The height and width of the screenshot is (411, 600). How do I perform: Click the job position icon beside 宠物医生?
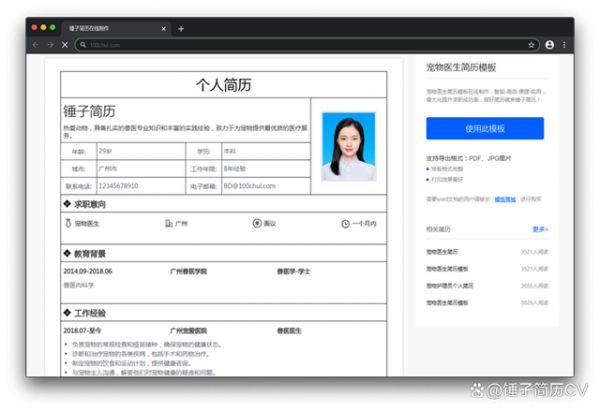click(69, 224)
